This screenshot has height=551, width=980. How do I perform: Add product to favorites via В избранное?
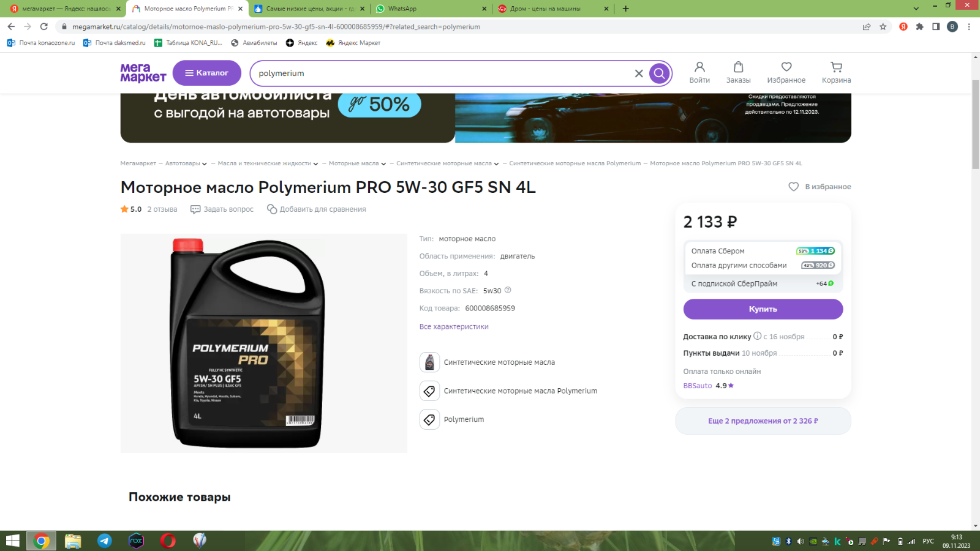click(x=820, y=187)
